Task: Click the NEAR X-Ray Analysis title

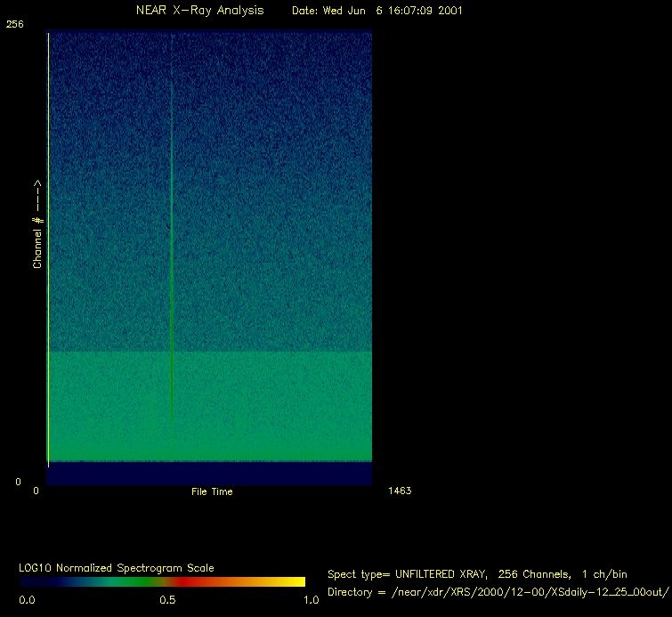Action: [199, 11]
